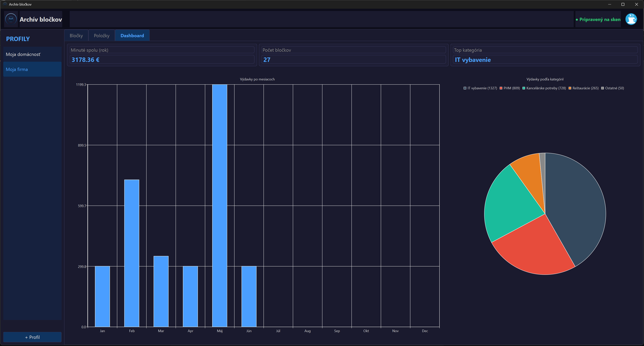Image resolution: width=644 pixels, height=346 pixels.
Task: Click the red PHM legend swatch
Action: pyautogui.click(x=501, y=88)
